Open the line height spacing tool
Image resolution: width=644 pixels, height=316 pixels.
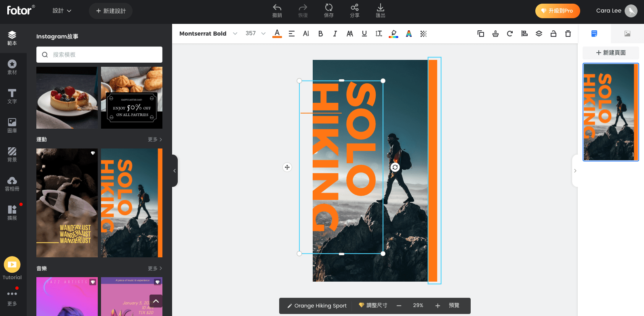point(379,34)
